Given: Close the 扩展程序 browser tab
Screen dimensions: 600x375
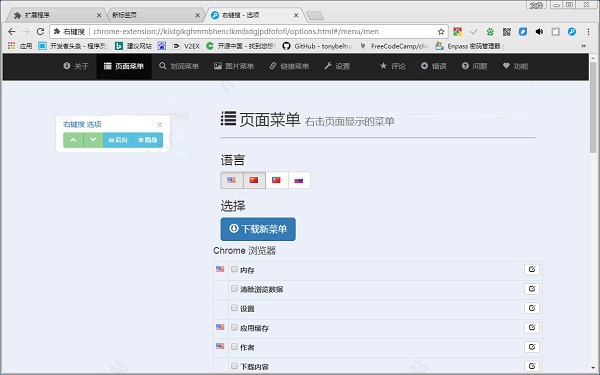Looking at the screenshot, I should [99, 15].
